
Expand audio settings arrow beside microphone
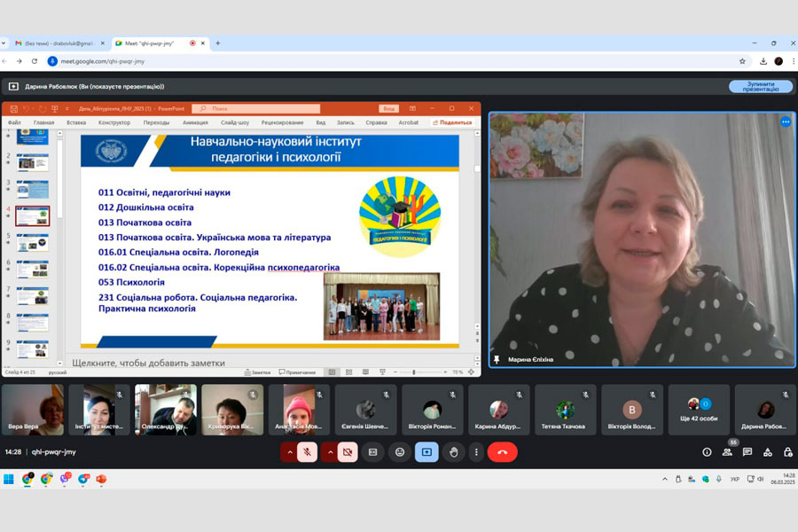(x=289, y=452)
